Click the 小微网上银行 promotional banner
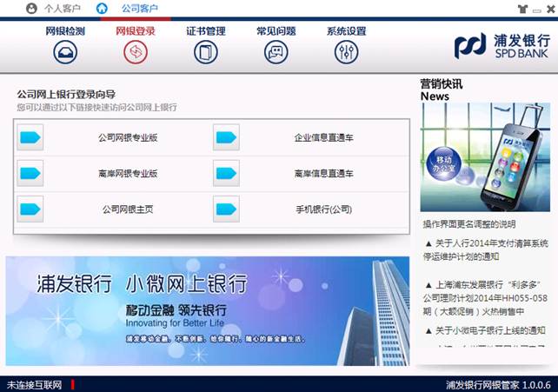The height and width of the screenshot is (392, 558). (x=208, y=311)
